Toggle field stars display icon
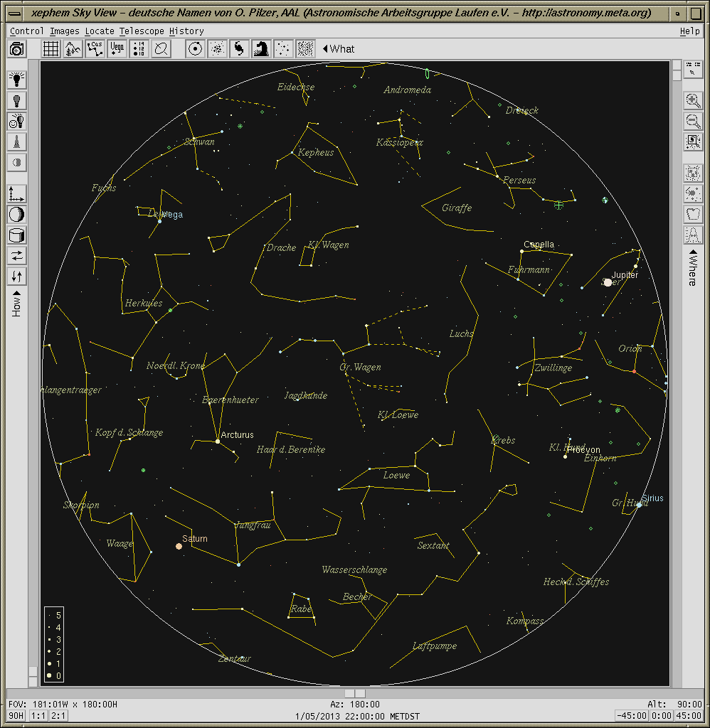Image resolution: width=710 pixels, height=728 pixels. [x=283, y=49]
